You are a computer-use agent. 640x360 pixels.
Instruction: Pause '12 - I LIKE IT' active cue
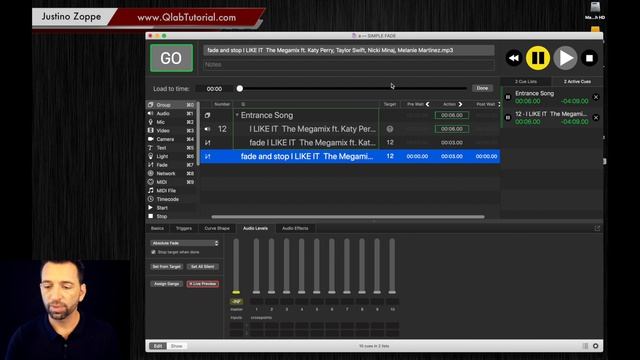coord(508,118)
